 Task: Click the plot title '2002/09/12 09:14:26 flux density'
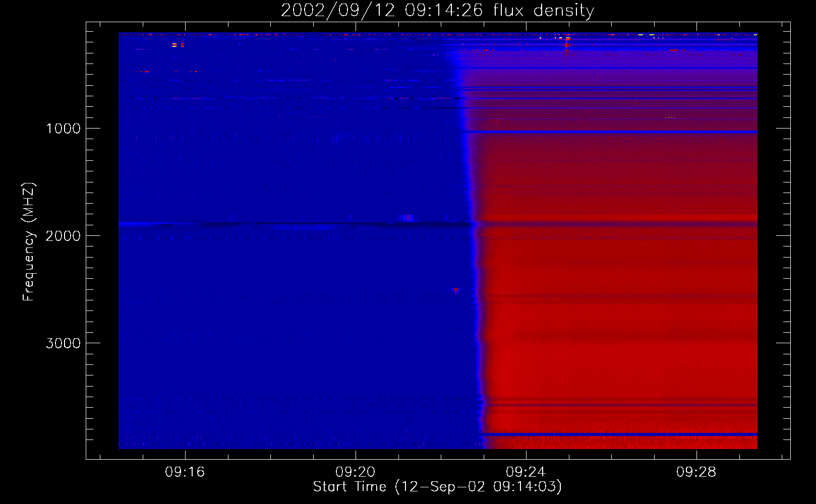(437, 11)
